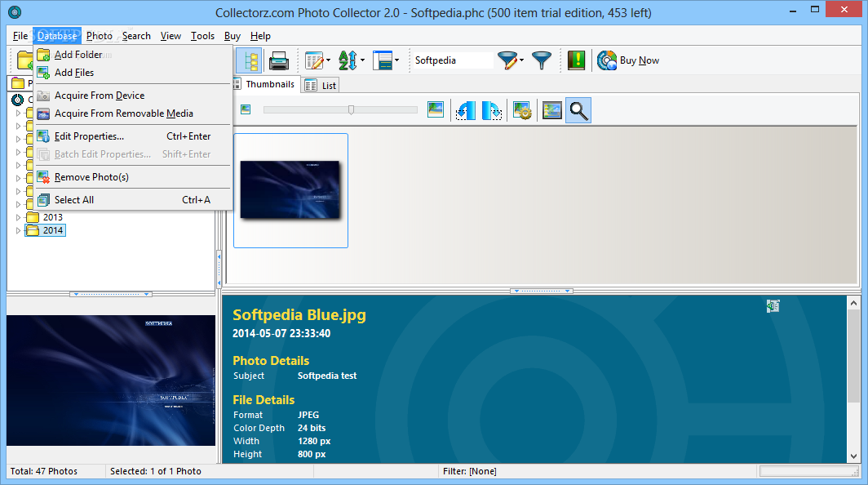
Task: Click the Print toolbar icon
Action: [x=278, y=60]
